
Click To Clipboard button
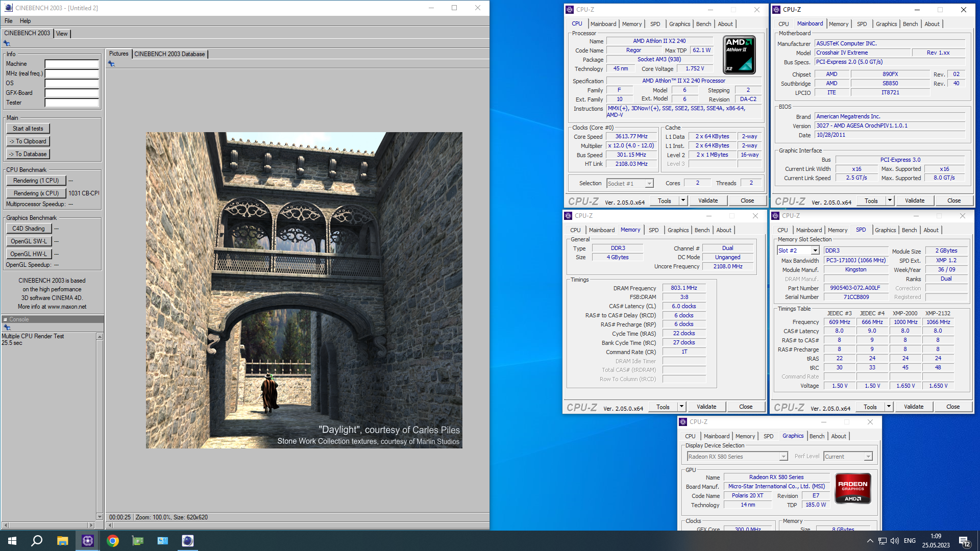coord(28,141)
